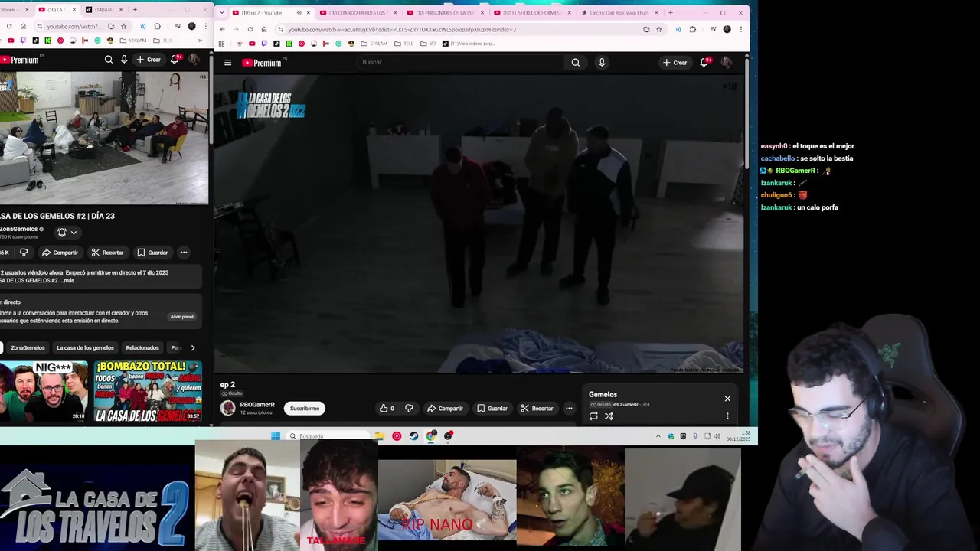The width and height of the screenshot is (980, 551).
Task: Click reload button in right browser window
Action: click(250, 29)
